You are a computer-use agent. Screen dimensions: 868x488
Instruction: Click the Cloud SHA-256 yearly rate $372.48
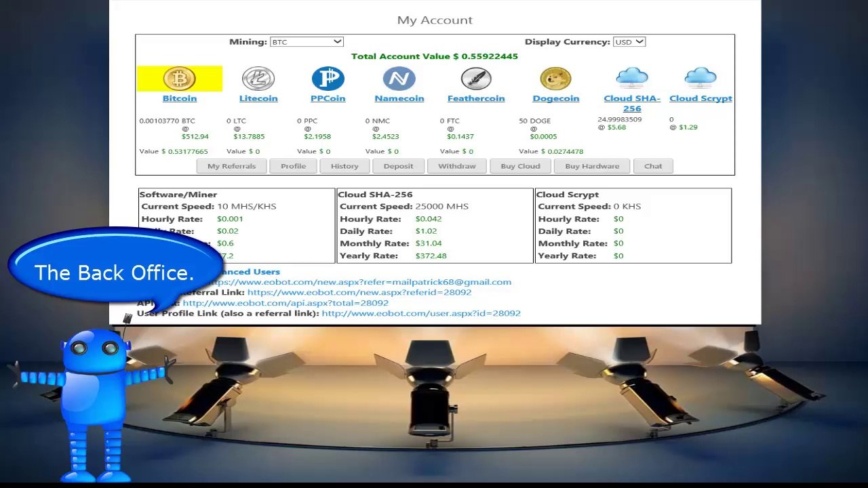coord(431,256)
